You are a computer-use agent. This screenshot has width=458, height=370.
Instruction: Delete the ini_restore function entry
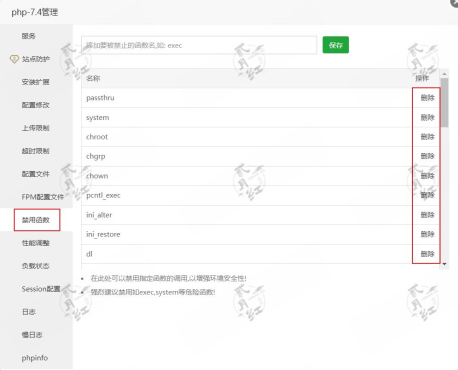tap(427, 234)
